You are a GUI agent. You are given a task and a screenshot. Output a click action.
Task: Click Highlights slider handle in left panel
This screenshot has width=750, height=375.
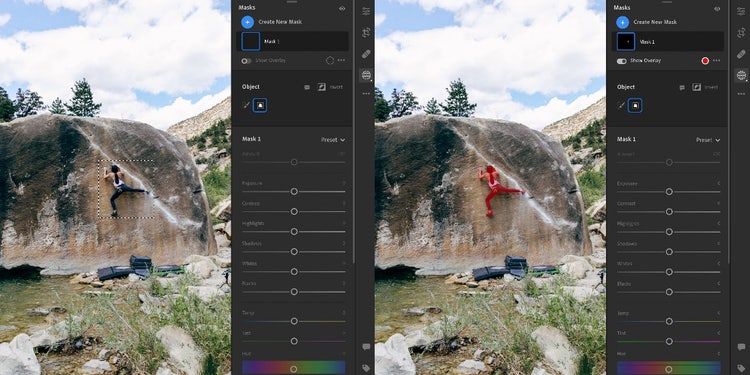tap(294, 232)
